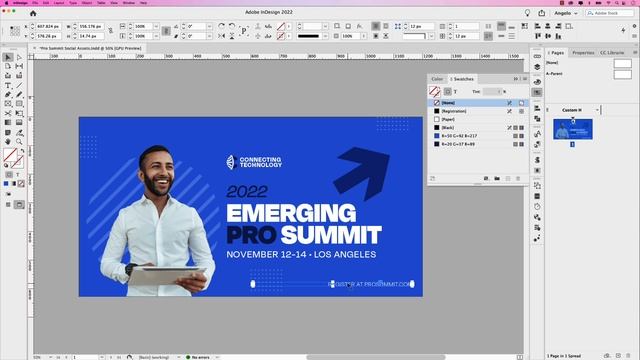This screenshot has height=360, width=640.
Task: Select the Pro Summit Social Assets document tab
Action: click(90, 48)
